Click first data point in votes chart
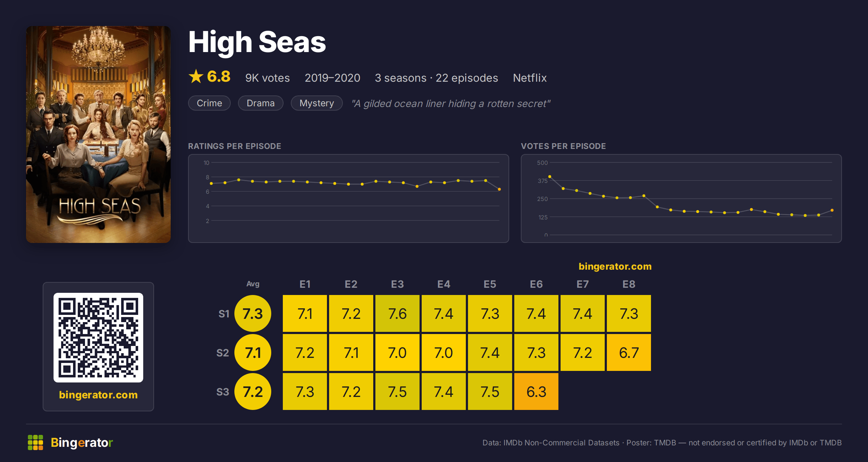 click(x=550, y=176)
